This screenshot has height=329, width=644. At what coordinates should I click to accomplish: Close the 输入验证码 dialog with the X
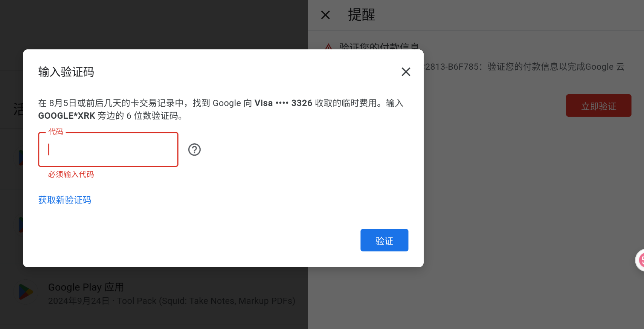pos(406,72)
